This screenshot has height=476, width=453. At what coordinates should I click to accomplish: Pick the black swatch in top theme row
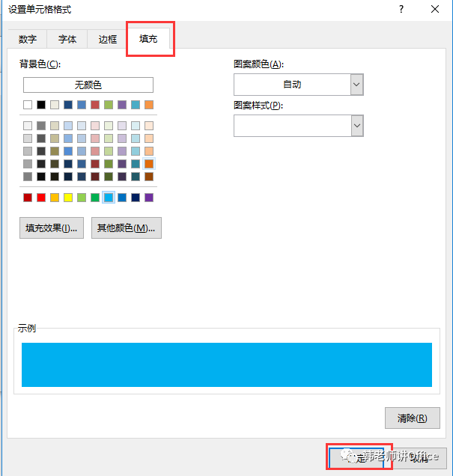pyautogui.click(x=41, y=105)
